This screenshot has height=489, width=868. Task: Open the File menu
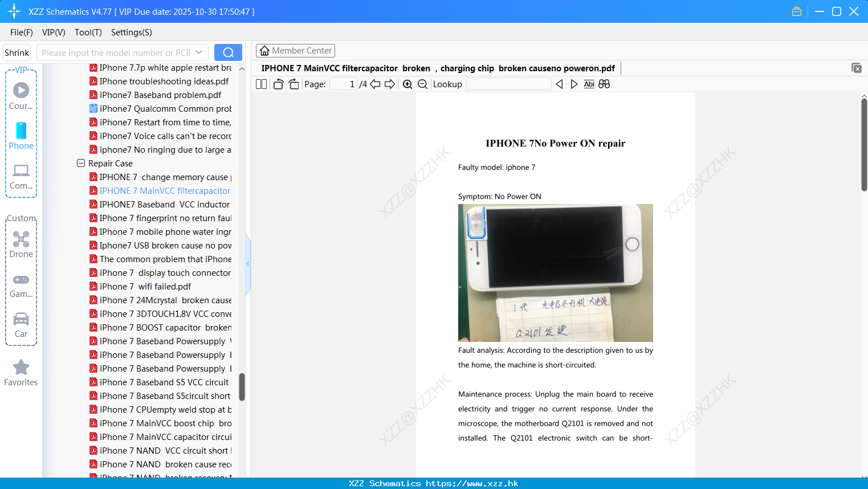click(22, 32)
